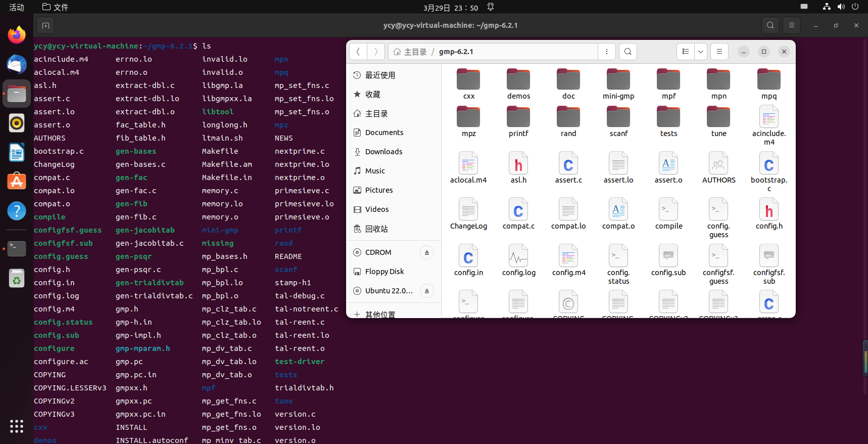Open new terminal tab button
The height and width of the screenshot is (444, 868).
pyautogui.click(x=45, y=25)
